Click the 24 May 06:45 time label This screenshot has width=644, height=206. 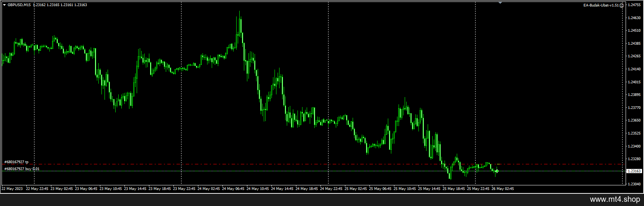[233, 189]
